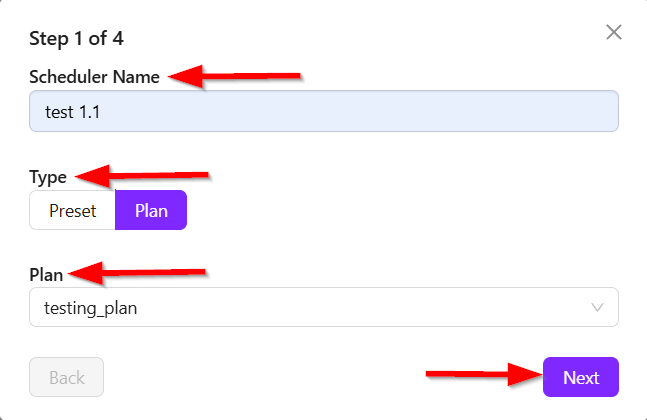Click the Plan label above dropdown
The height and width of the screenshot is (420, 647).
click(x=46, y=274)
